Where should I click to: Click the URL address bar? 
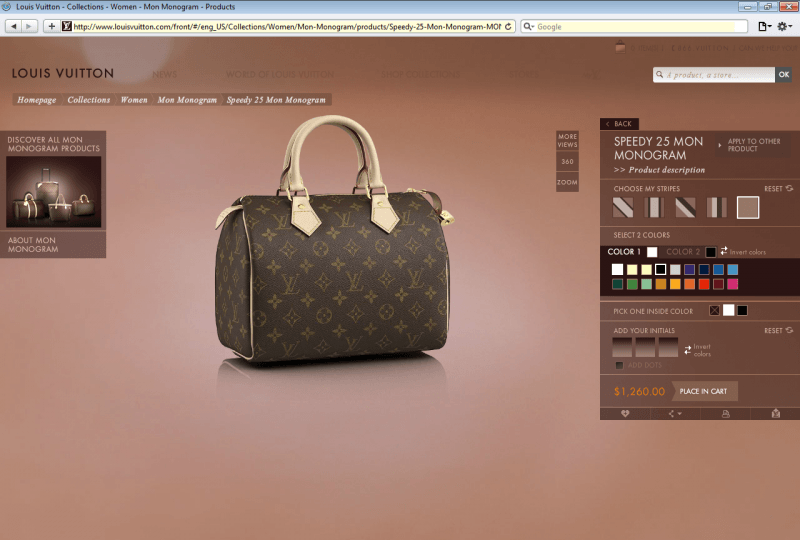[x=287, y=27]
